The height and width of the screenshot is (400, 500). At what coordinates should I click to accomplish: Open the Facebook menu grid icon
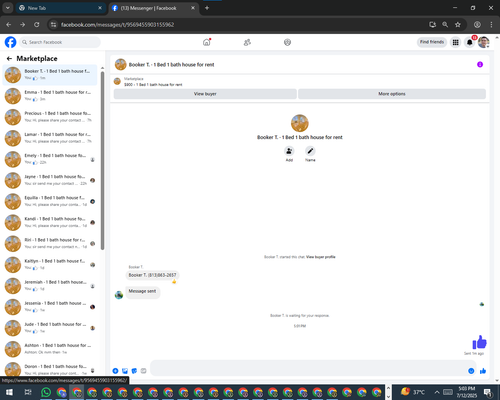(x=455, y=42)
